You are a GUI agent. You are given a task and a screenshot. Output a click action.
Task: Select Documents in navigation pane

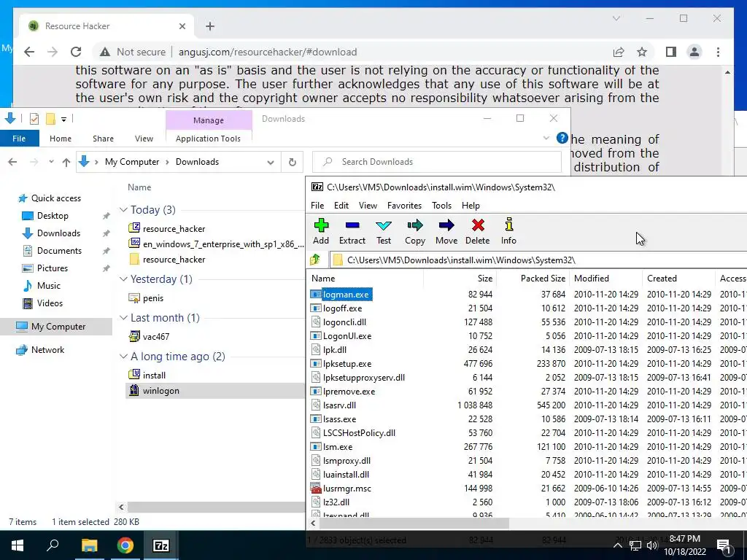[x=59, y=251]
